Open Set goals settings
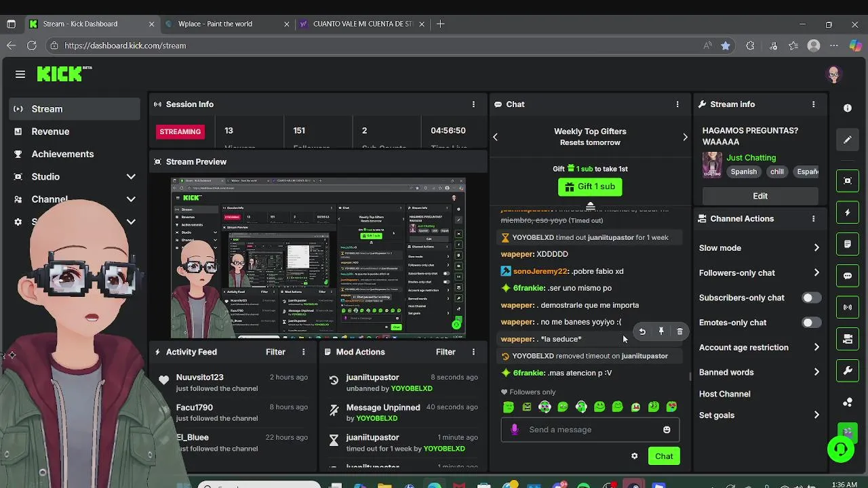Viewport: 868px width, 488px height. (x=759, y=415)
